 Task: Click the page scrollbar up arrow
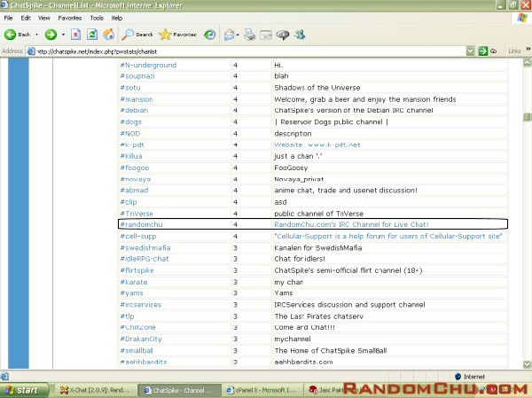tap(528, 63)
